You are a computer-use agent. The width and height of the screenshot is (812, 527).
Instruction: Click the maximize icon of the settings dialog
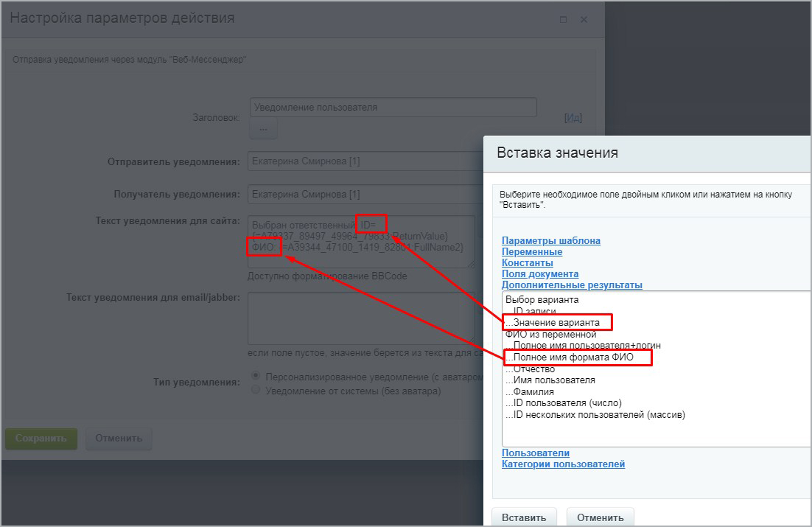(564, 20)
